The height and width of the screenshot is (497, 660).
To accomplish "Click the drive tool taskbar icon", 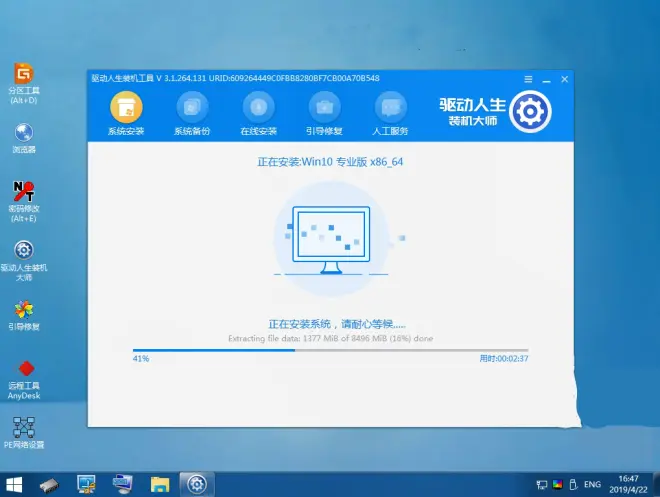I will pyautogui.click(x=49, y=485).
